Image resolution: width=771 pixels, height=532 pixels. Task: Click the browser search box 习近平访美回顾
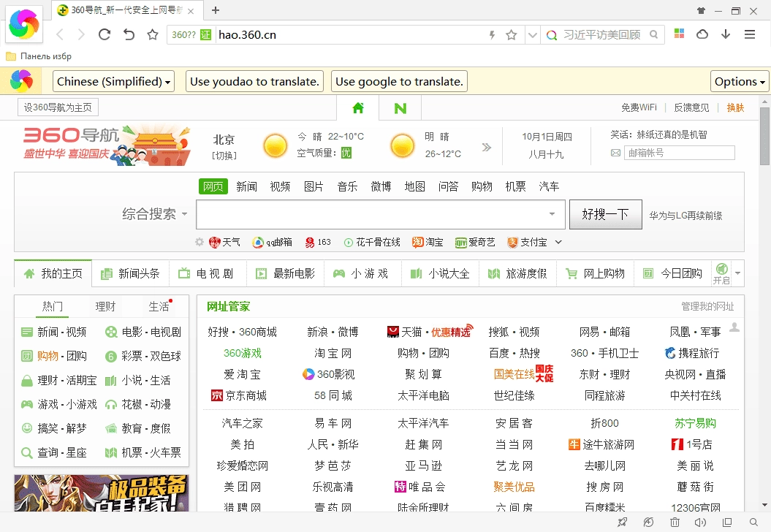click(x=602, y=35)
